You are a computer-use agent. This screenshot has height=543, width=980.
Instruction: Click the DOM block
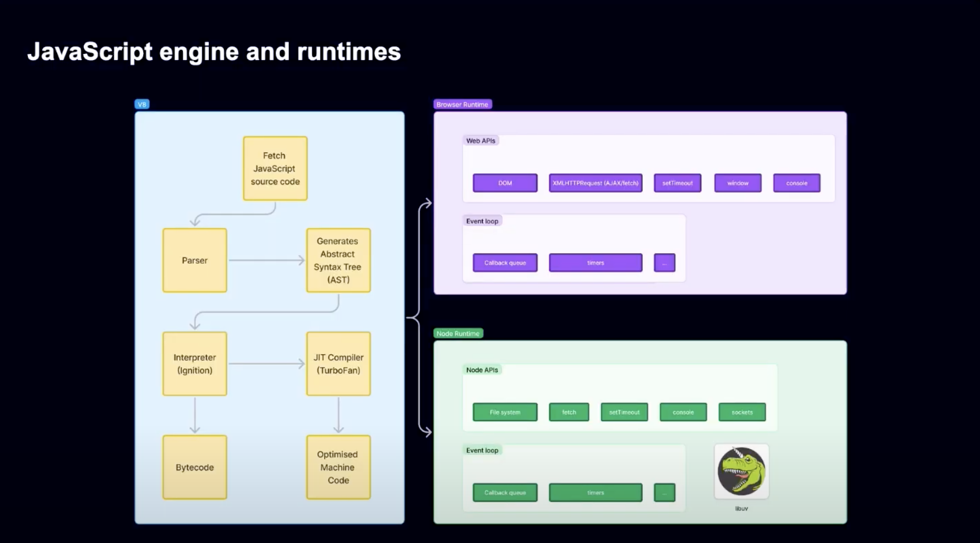tap(505, 183)
